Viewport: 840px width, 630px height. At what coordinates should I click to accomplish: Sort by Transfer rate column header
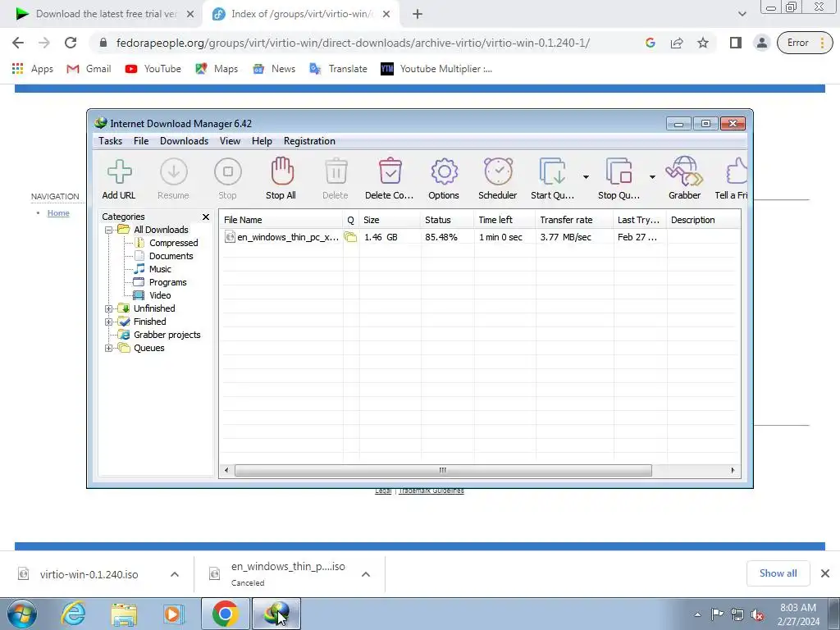pos(574,220)
